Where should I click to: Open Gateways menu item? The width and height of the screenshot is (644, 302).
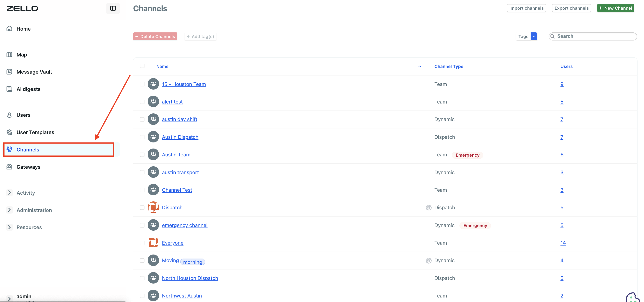point(29,167)
